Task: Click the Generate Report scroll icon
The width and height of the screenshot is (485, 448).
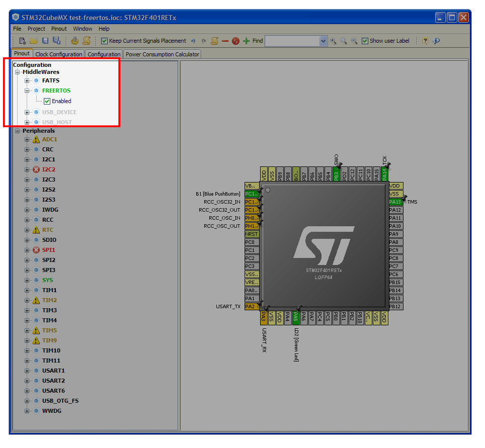Action: (87, 41)
